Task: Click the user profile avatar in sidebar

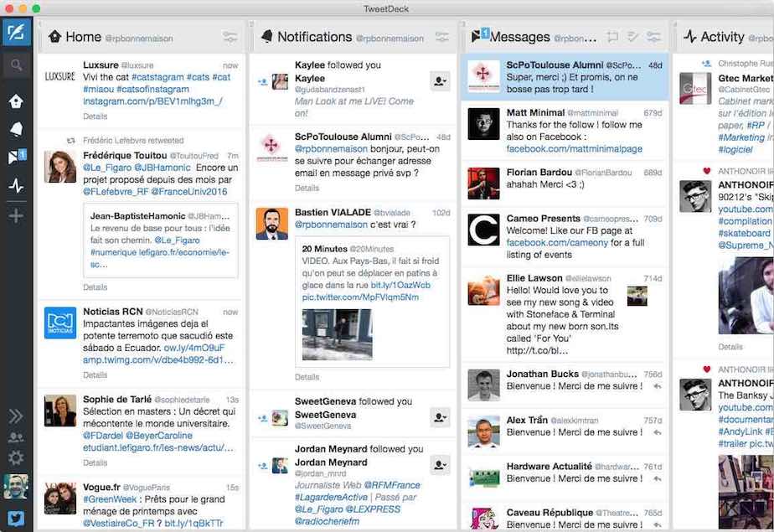Action: (16, 487)
